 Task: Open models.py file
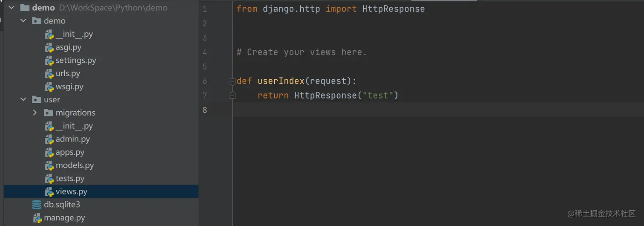(x=75, y=165)
